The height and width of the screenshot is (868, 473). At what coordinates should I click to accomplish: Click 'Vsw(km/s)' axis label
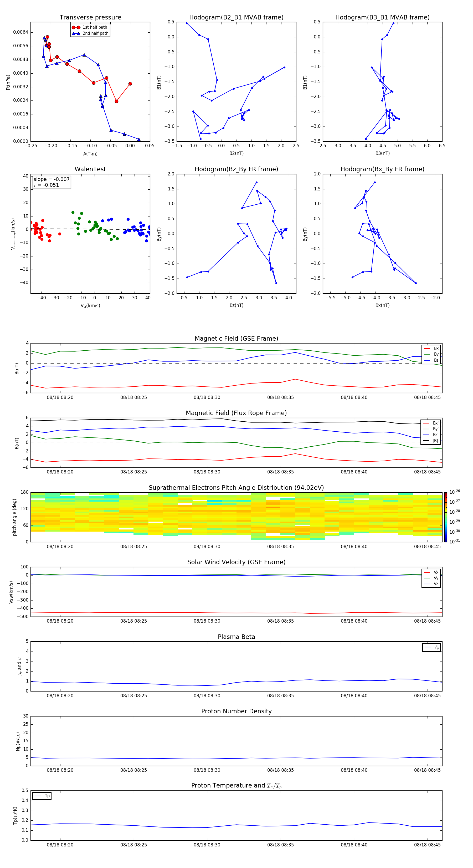coord(11,592)
